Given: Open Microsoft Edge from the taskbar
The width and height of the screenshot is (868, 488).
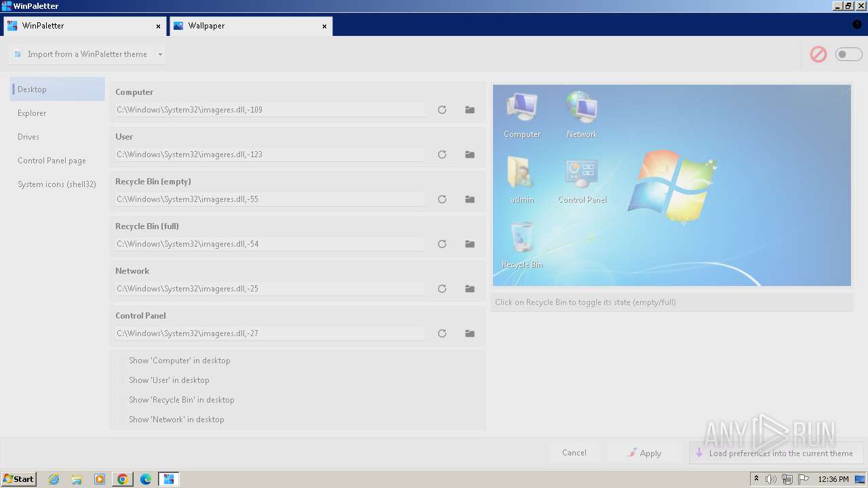Looking at the screenshot, I should [x=145, y=479].
